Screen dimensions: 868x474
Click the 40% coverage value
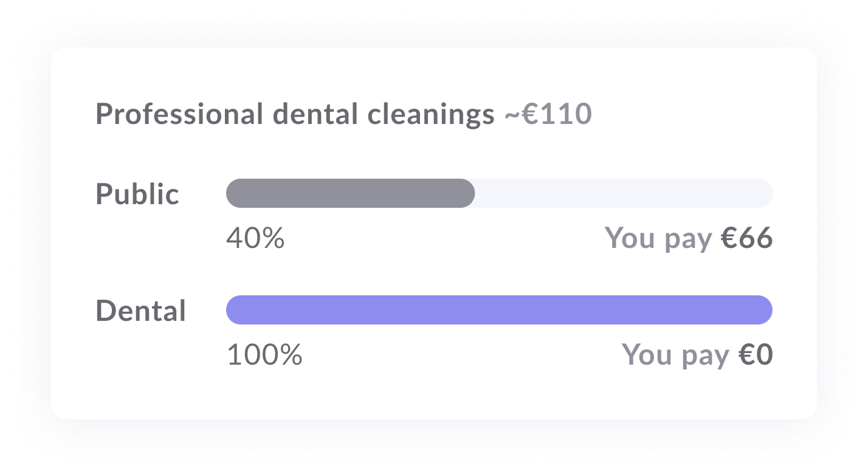(x=255, y=238)
